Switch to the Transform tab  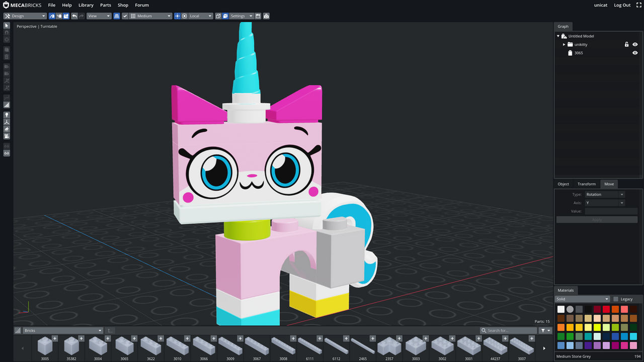586,184
